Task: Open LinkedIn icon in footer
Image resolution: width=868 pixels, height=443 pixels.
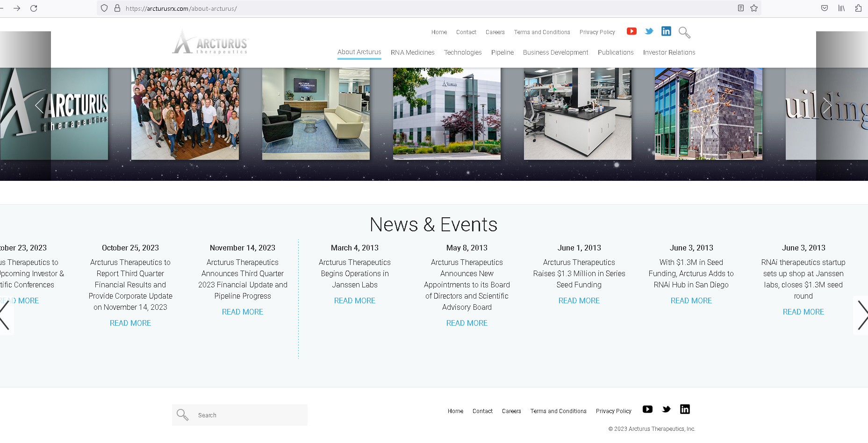Action: 685,409
